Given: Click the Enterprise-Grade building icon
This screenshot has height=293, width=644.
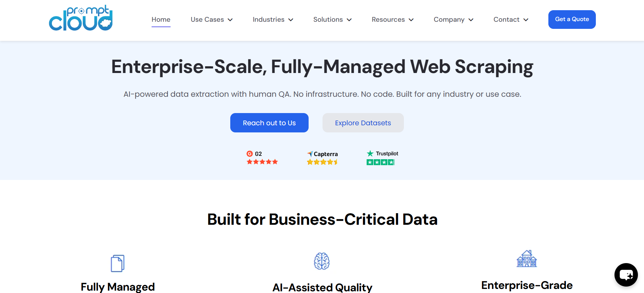Looking at the screenshot, I should click(526, 259).
